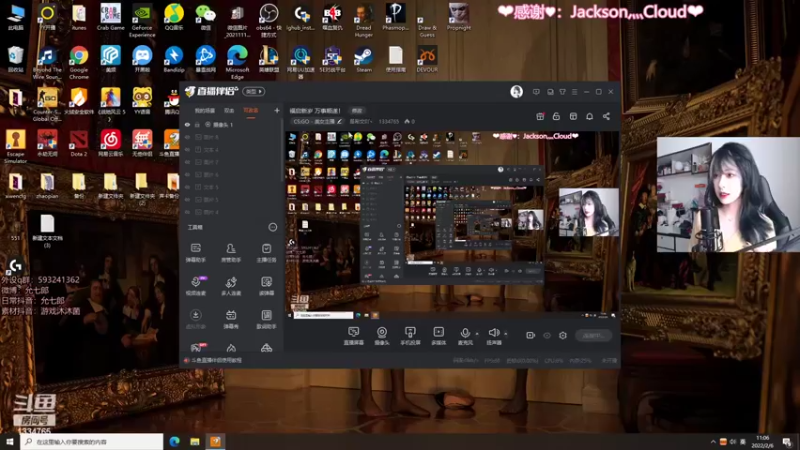Switch to the middle scene tab
The image size is (800, 450).
(229, 111)
